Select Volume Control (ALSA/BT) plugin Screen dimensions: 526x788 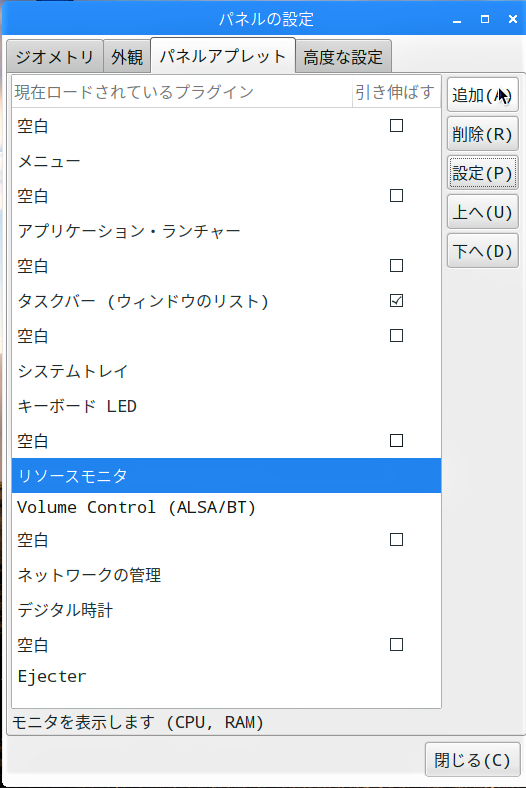[x=226, y=508]
